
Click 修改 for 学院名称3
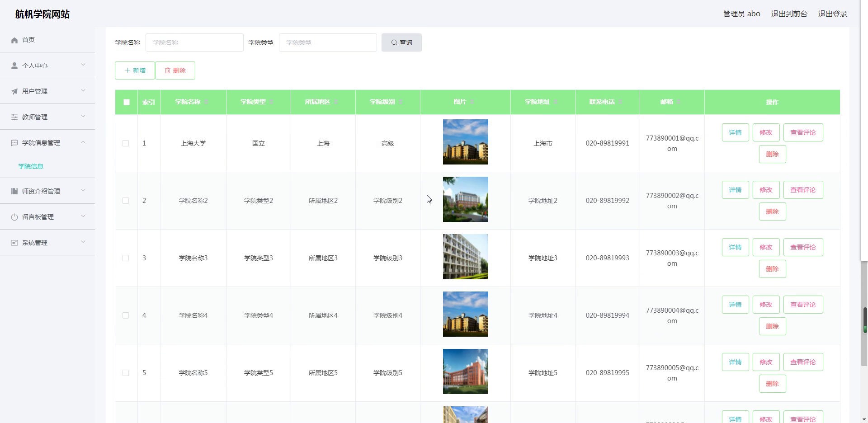click(766, 247)
